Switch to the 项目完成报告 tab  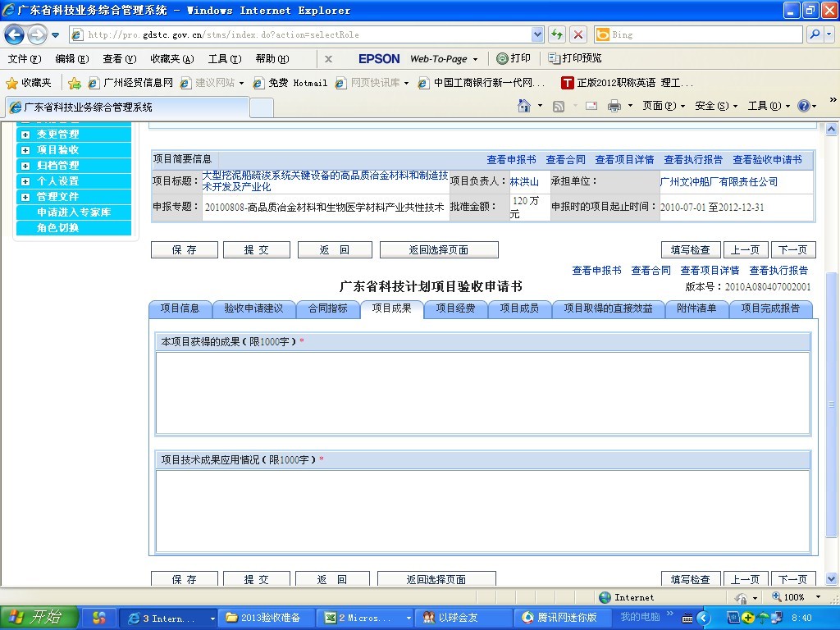pyautogui.click(x=770, y=308)
